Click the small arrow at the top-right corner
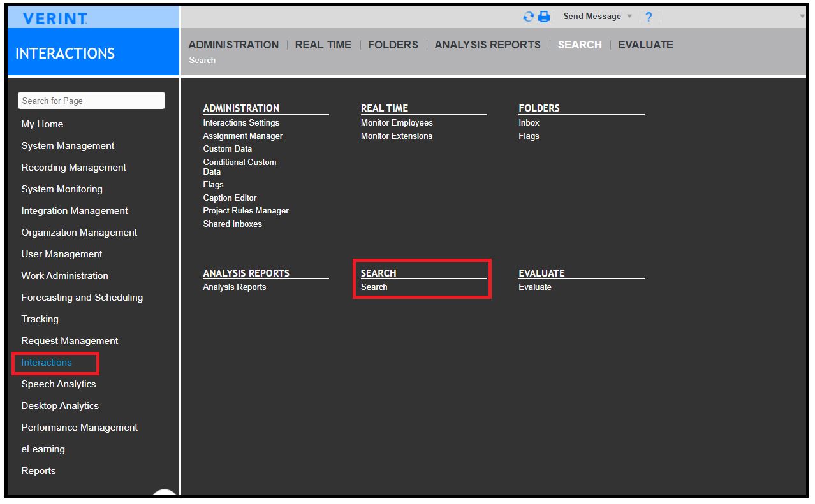Screen dimensions: 815x504 [x=802, y=17]
